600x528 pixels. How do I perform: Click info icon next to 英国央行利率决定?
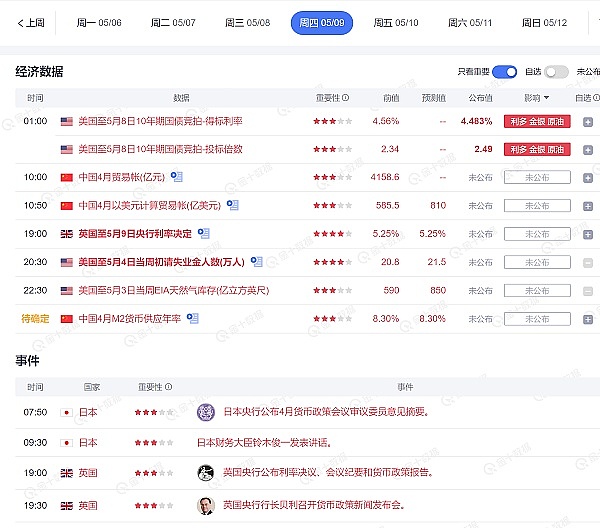(x=204, y=233)
